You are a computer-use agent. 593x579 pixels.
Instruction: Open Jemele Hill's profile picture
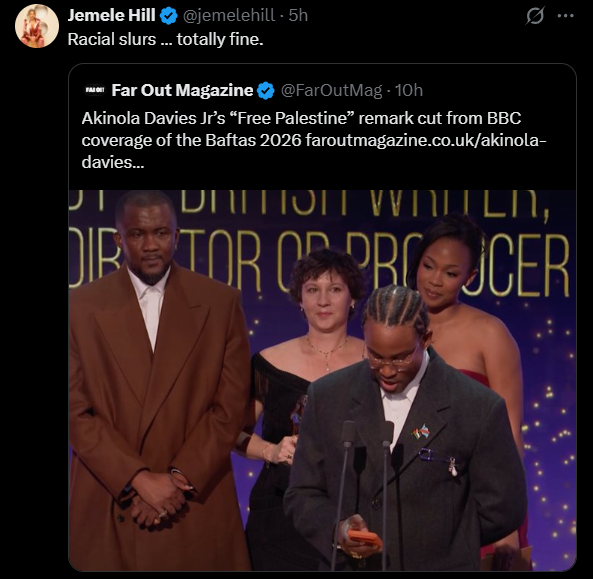tap(37, 26)
